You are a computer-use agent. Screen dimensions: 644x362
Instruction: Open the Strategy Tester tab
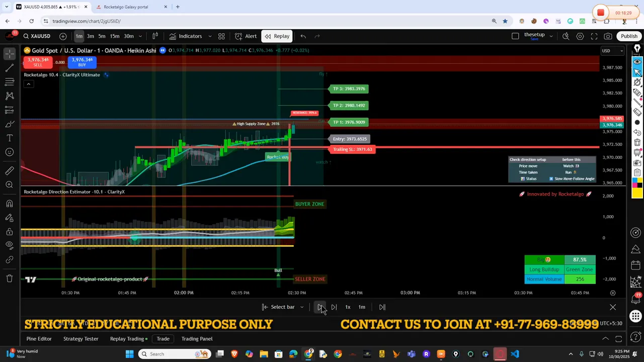(x=80, y=339)
